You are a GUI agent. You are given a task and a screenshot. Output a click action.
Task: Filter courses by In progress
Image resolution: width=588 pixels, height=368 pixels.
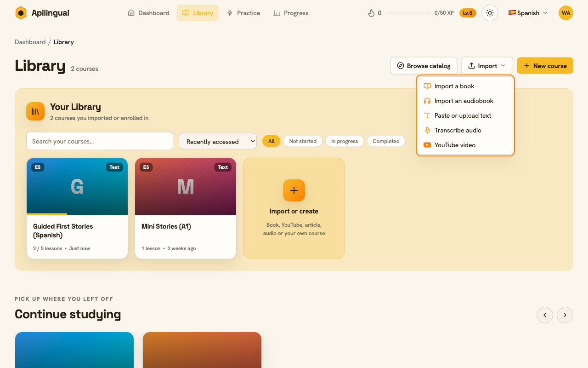pyautogui.click(x=345, y=141)
